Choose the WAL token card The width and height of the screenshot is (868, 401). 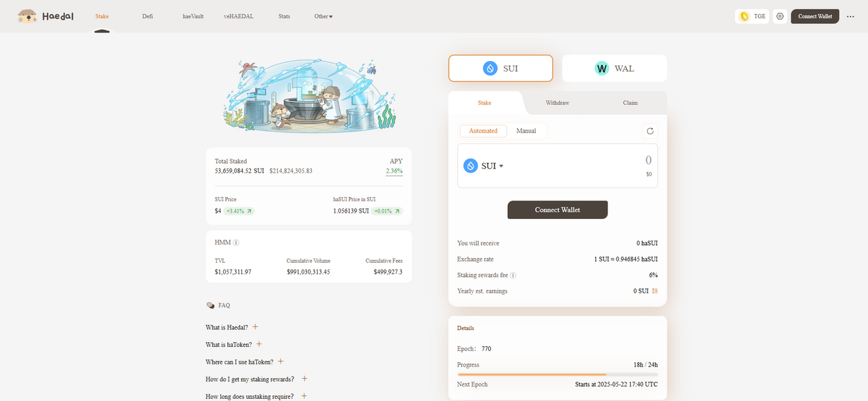(x=614, y=68)
